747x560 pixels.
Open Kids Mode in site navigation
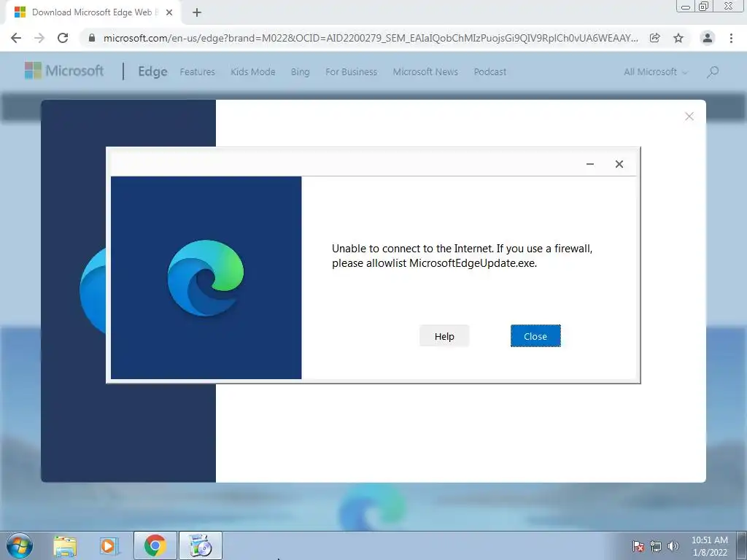[253, 72]
